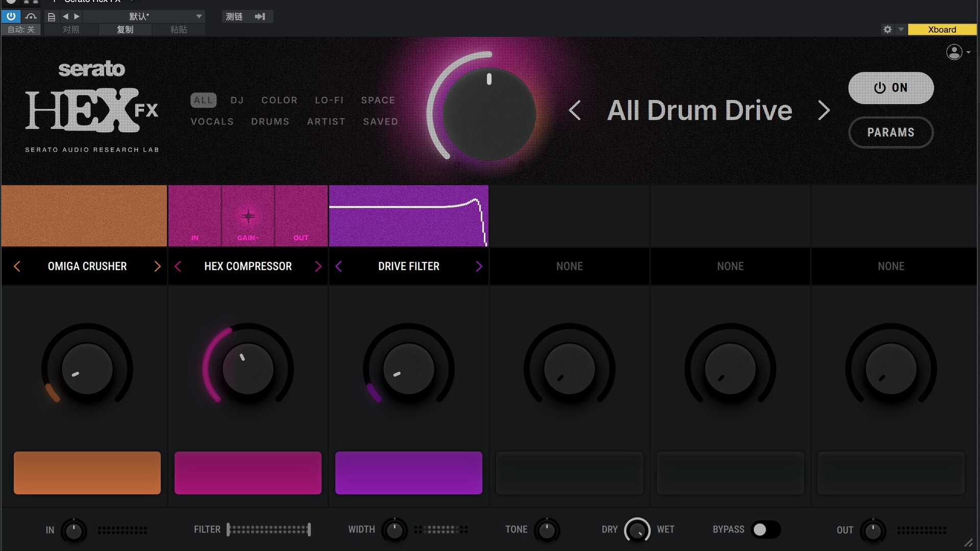980x551 pixels.
Task: Previous effect arrow for DRIVE FILTER
Action: [x=338, y=266]
